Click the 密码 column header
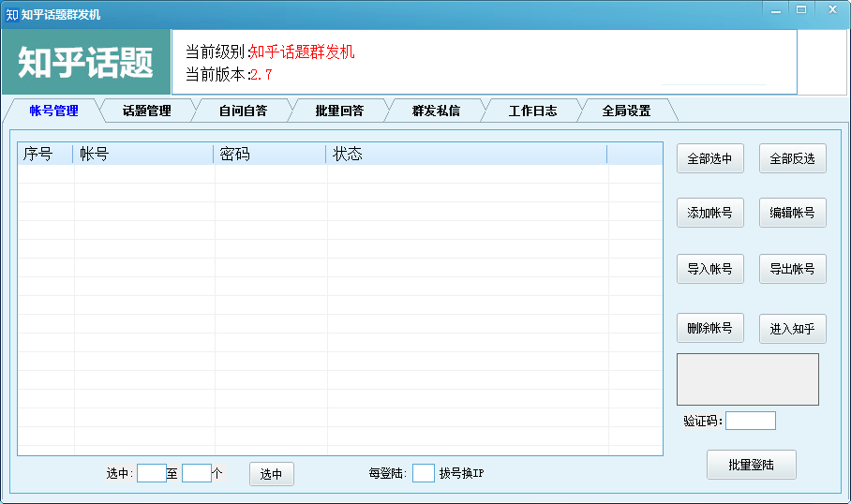The height and width of the screenshot is (504, 851). tap(269, 154)
